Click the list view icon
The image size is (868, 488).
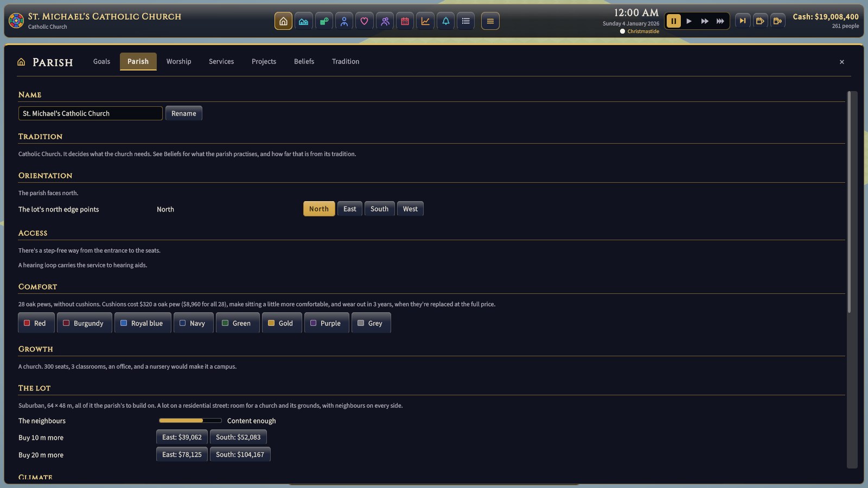coord(466,21)
